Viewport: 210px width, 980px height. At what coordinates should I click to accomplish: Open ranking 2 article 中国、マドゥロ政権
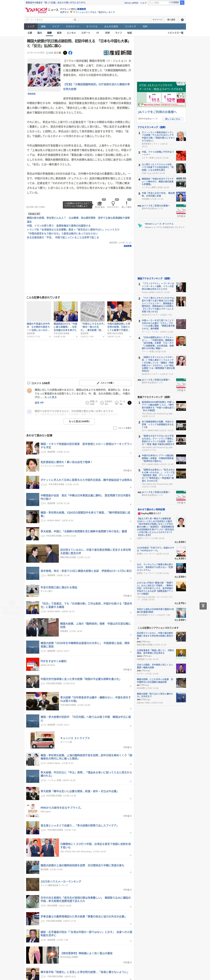(x=158, y=153)
